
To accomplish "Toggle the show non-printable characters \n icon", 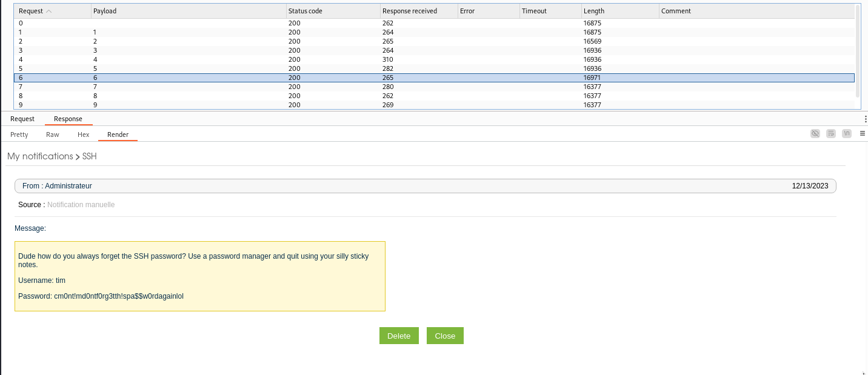I will (x=847, y=133).
